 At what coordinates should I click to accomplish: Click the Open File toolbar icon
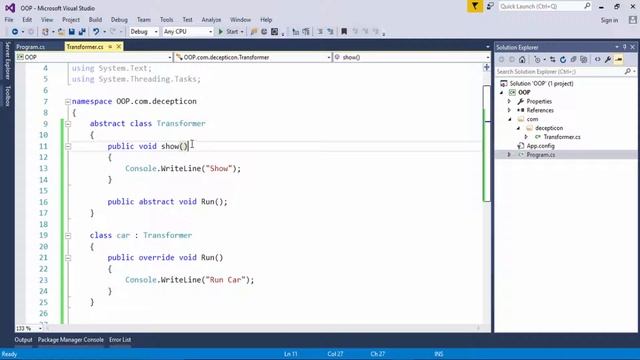[x=61, y=31]
